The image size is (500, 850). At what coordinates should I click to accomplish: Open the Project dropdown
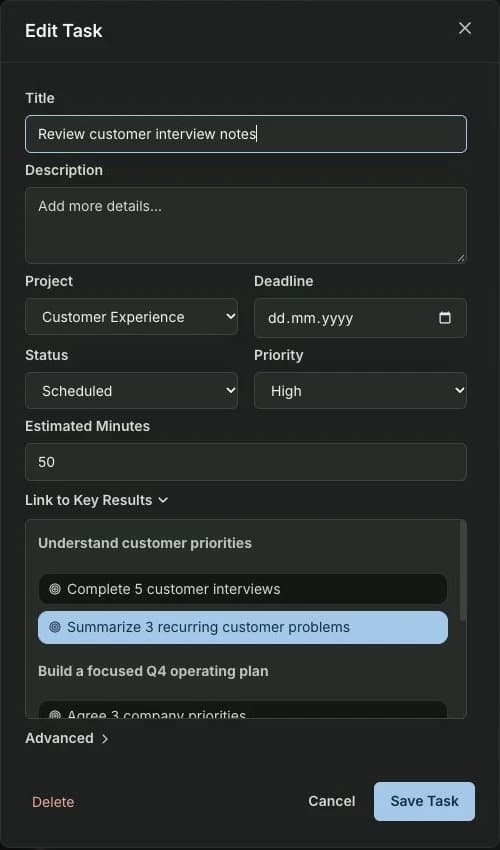click(131, 317)
